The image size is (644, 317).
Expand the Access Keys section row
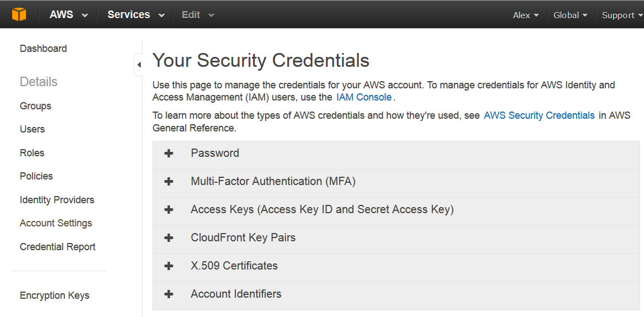pos(396,210)
